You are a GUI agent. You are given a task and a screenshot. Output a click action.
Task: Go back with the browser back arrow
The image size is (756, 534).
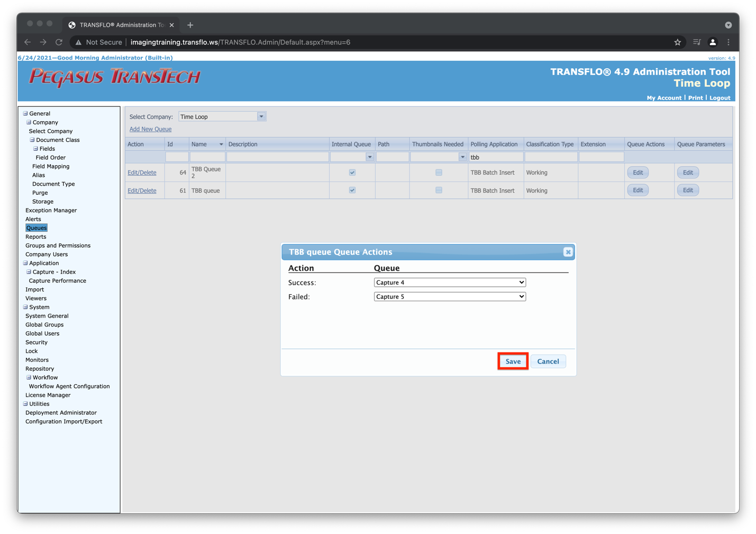coord(28,42)
